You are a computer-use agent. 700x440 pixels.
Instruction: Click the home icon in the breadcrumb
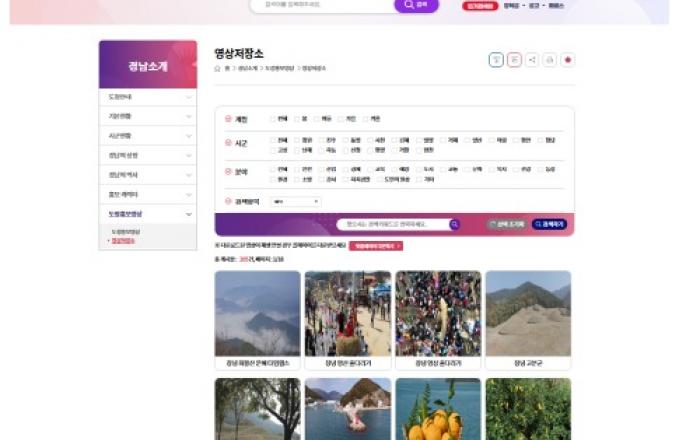218,68
